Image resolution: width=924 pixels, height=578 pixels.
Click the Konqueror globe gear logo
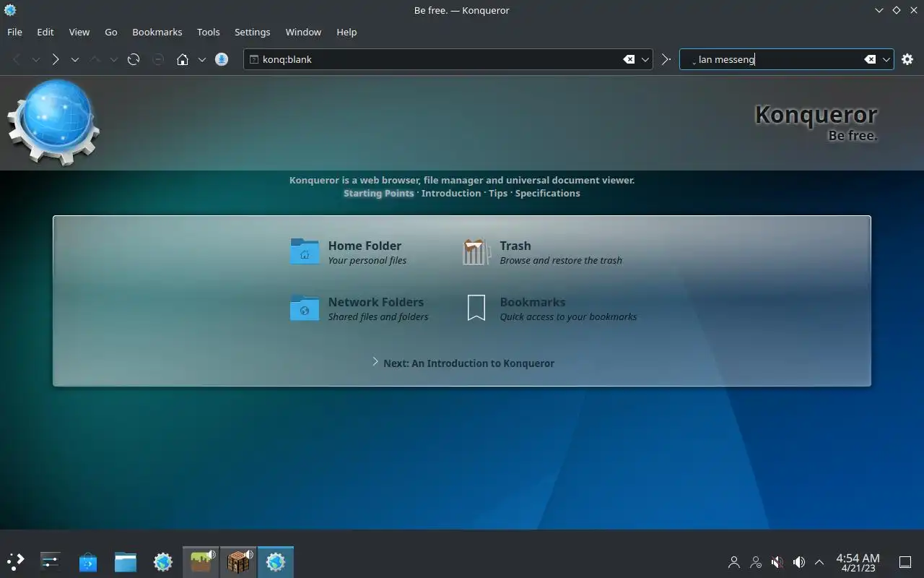point(54,123)
